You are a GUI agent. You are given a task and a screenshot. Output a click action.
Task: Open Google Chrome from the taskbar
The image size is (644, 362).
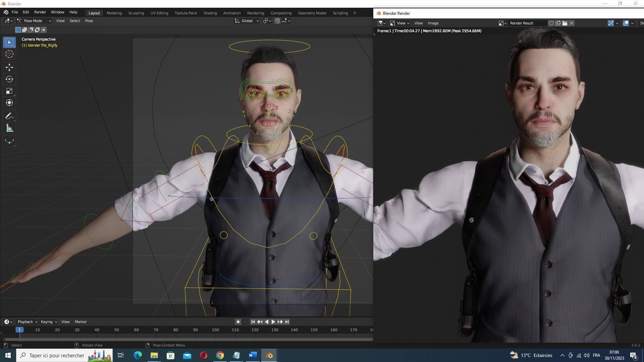point(220,355)
